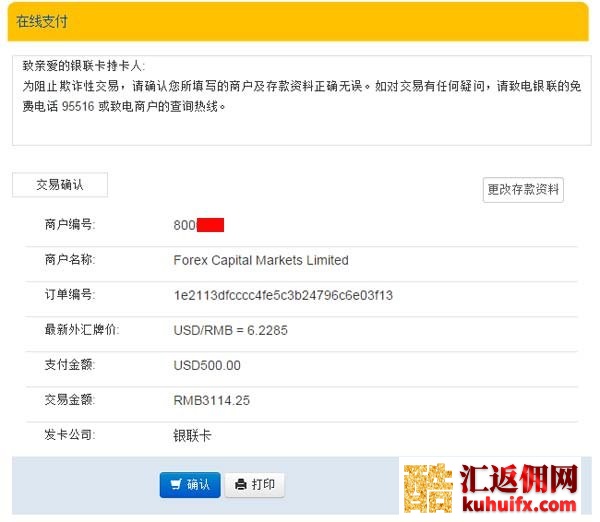600x522 pixels.
Task: Click the printer icon on 打印 button
Action: [x=240, y=485]
